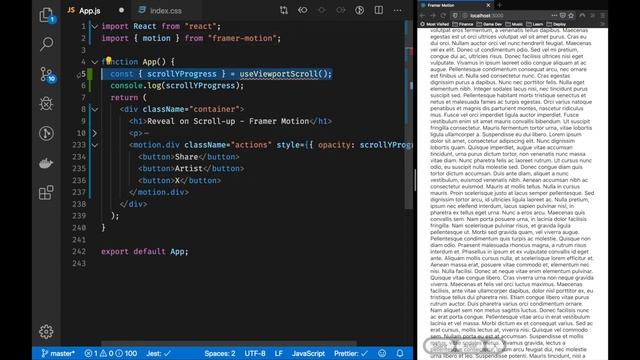
Task: Click 'export default App;' on line 242
Action: click(x=145, y=251)
